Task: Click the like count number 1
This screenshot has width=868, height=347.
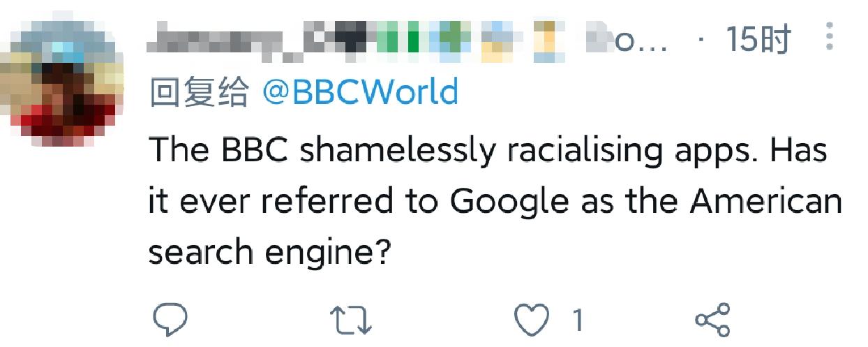Action: point(578,320)
